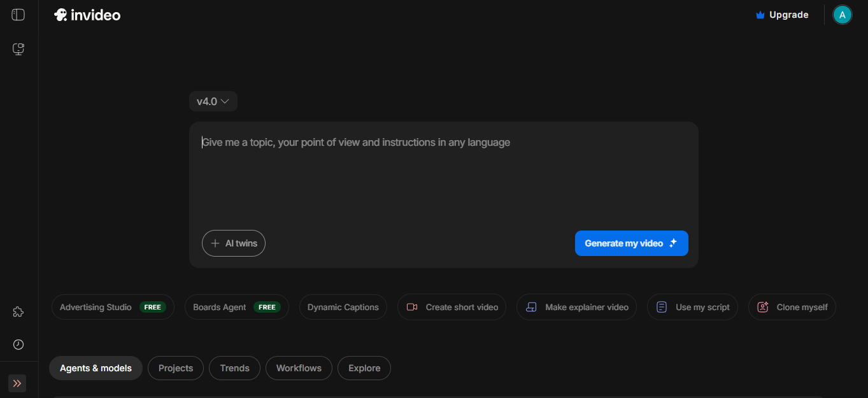The height and width of the screenshot is (398, 868).
Task: Open the plugins puzzle-piece icon
Action: click(18, 312)
